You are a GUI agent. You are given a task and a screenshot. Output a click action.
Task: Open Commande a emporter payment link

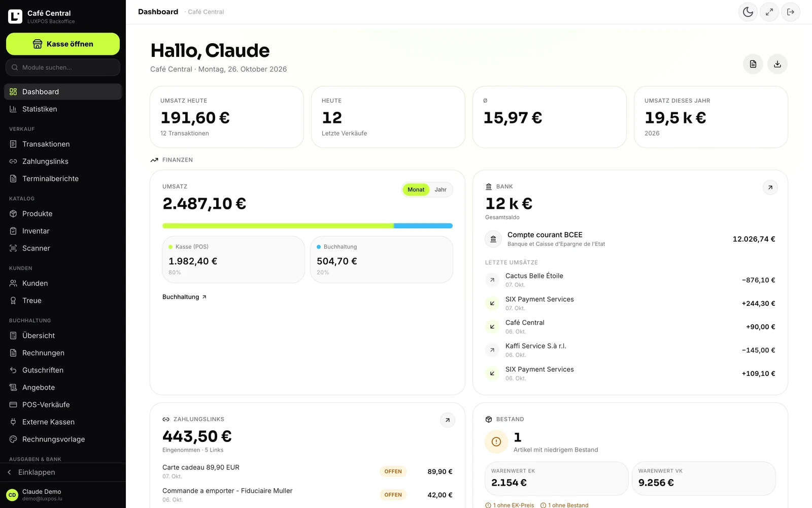(308, 495)
